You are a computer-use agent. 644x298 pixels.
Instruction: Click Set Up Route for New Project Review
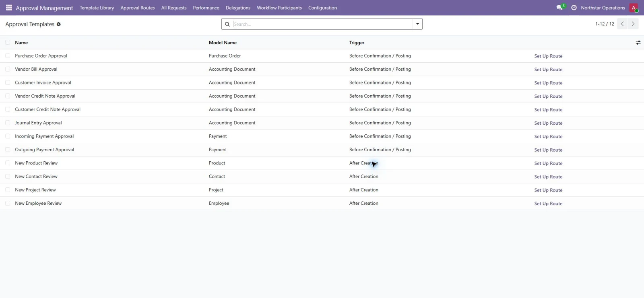tap(548, 190)
